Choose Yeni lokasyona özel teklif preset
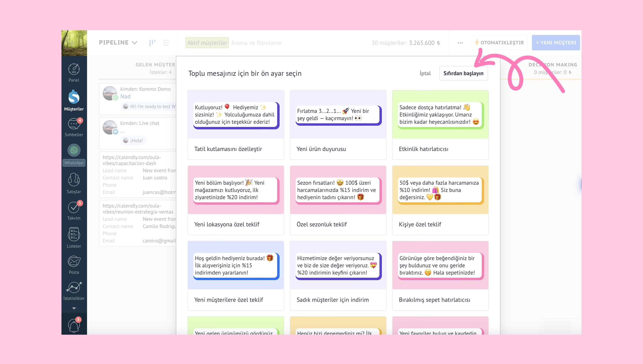 coord(236,200)
